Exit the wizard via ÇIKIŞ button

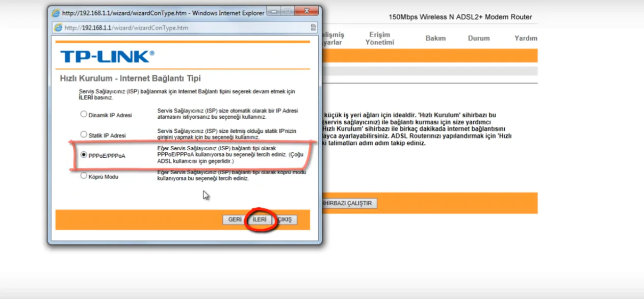coord(285,220)
